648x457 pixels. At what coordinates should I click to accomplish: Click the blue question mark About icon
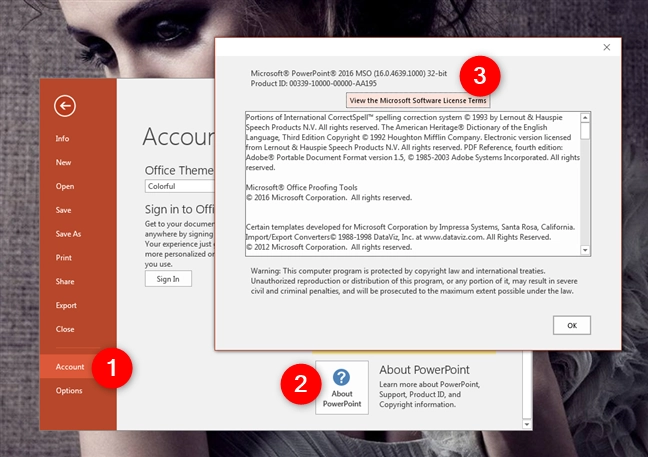pyautogui.click(x=341, y=377)
